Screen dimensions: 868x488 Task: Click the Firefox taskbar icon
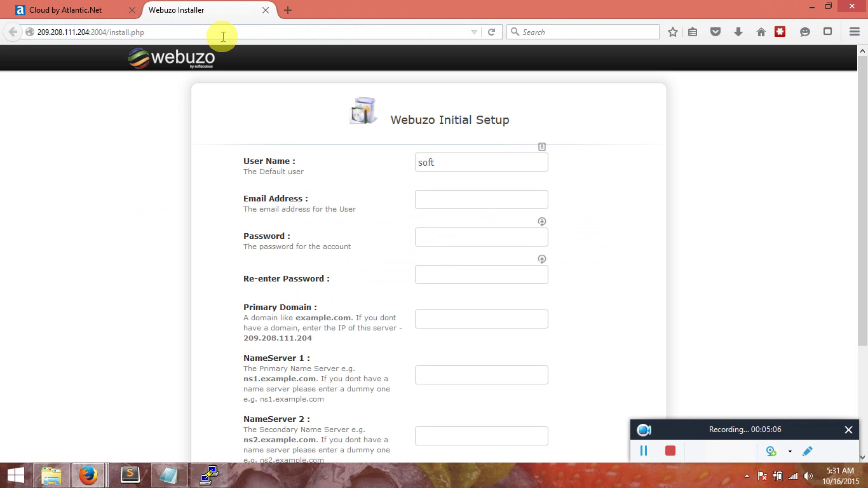(88, 475)
